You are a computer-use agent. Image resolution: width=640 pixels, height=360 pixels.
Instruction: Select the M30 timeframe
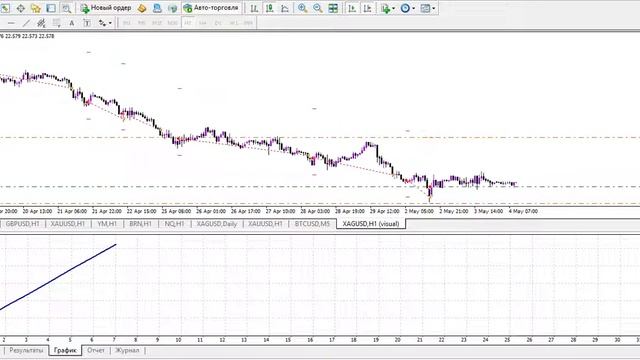click(x=172, y=23)
